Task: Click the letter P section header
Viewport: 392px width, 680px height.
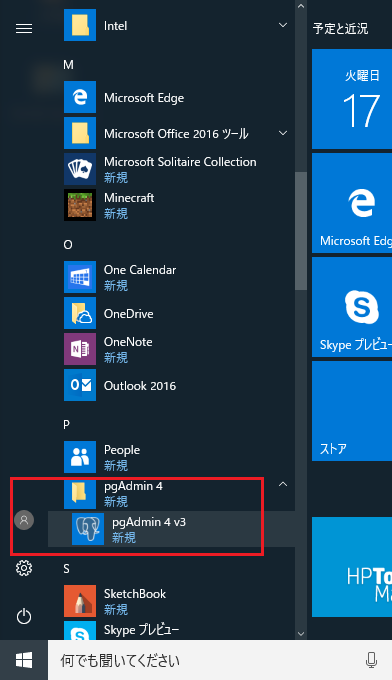Action: point(66,425)
